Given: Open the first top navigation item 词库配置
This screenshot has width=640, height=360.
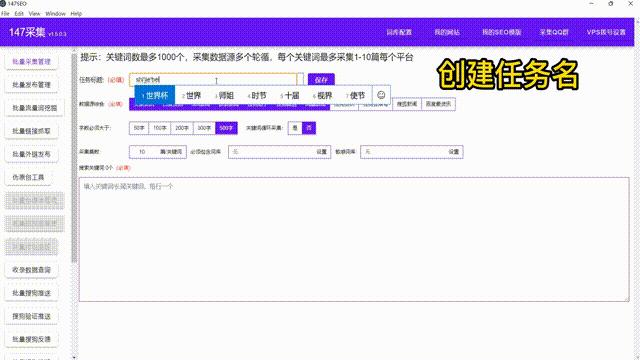Looking at the screenshot, I should pyautogui.click(x=399, y=32).
